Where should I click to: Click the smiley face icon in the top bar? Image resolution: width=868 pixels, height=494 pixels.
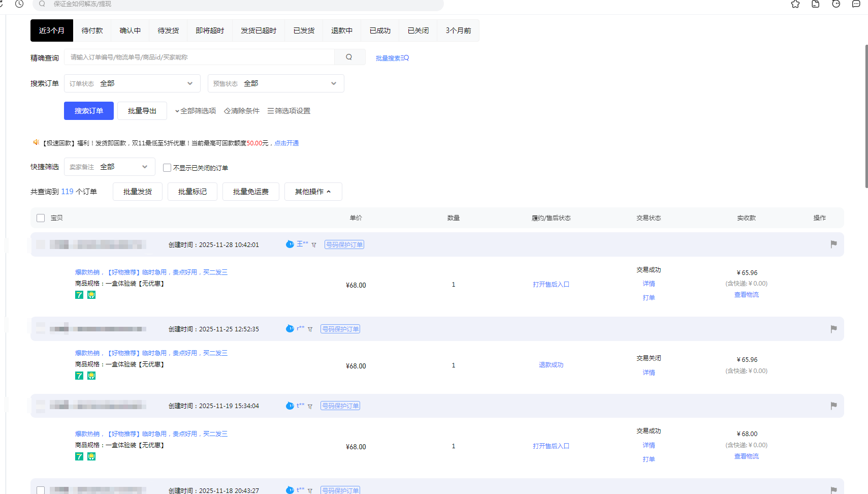tap(836, 4)
